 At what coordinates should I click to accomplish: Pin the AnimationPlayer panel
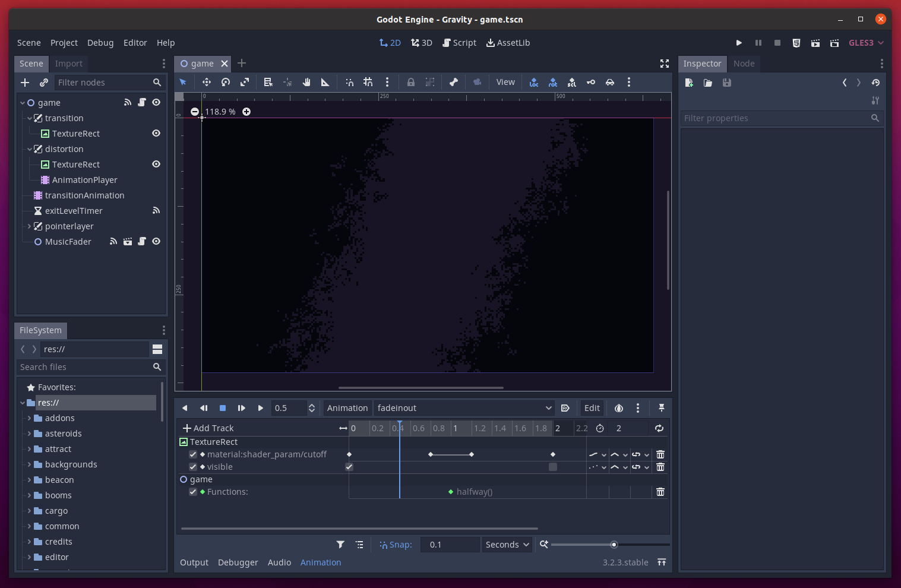coord(661,408)
